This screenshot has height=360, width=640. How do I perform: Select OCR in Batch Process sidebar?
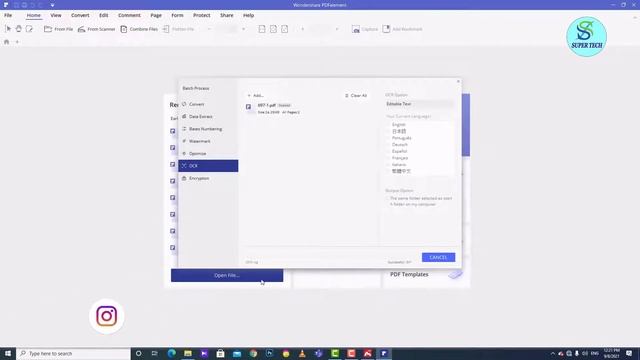point(208,166)
